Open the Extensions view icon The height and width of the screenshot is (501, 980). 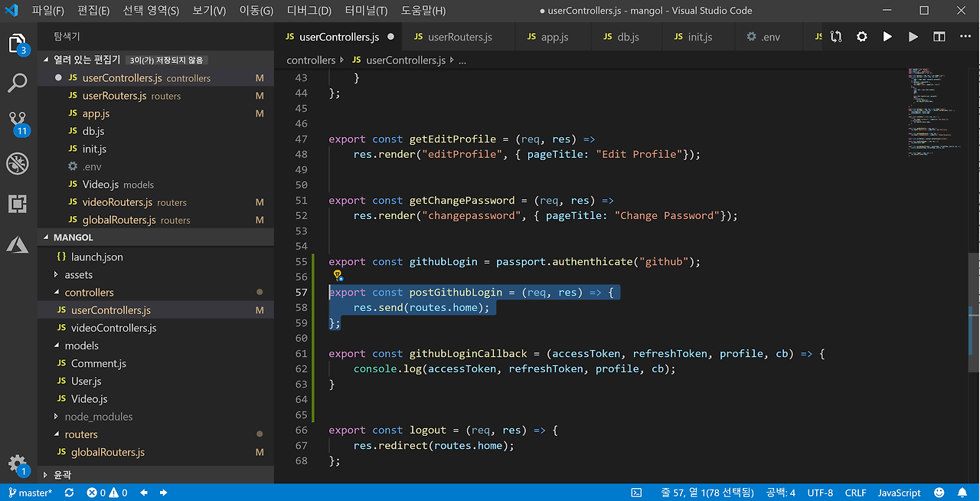18,204
